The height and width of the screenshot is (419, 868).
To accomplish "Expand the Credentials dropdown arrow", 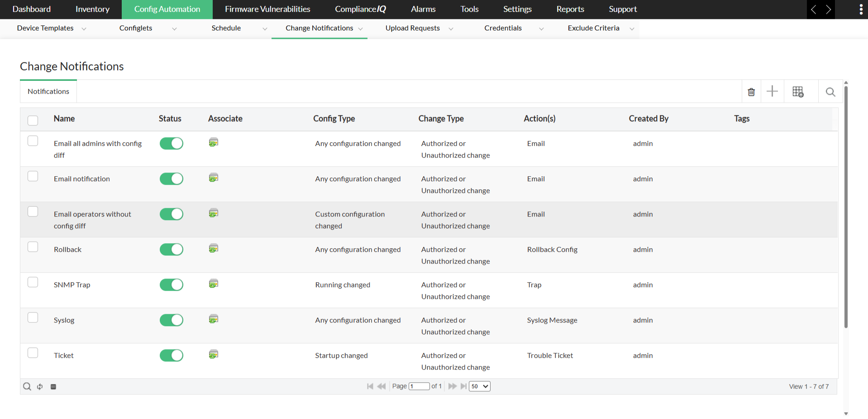I will coord(541,29).
